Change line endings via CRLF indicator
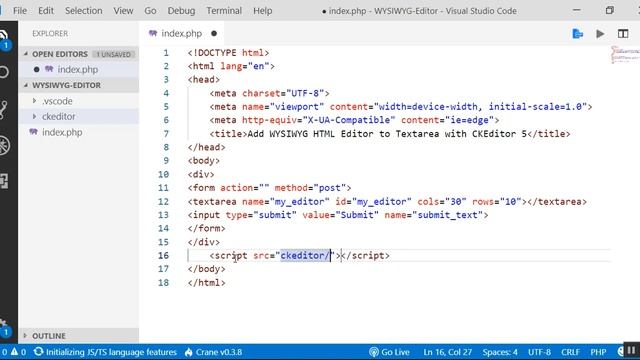This screenshot has width=640, height=360. pos(570,352)
